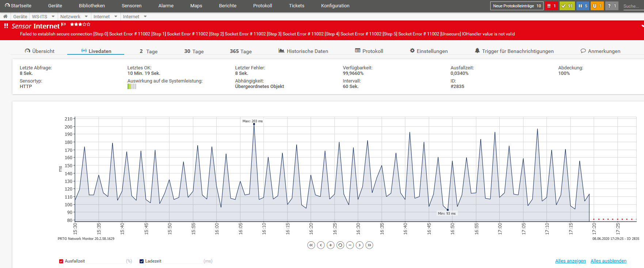This screenshot has height=268, width=644.
Task: Reset the graph view
Action: point(340,245)
